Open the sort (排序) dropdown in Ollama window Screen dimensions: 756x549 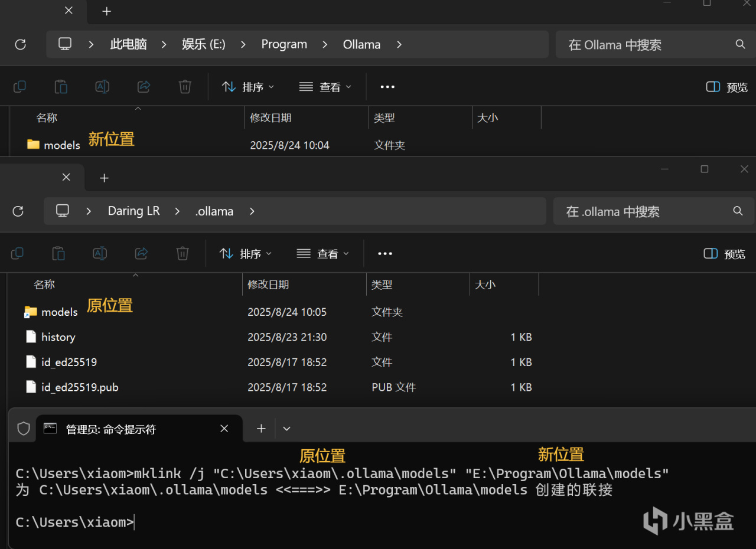[x=248, y=87]
